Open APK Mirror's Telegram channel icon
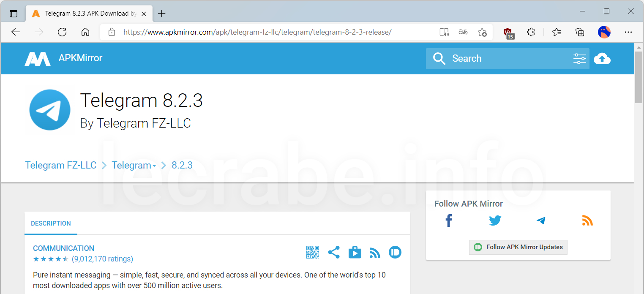 point(541,220)
